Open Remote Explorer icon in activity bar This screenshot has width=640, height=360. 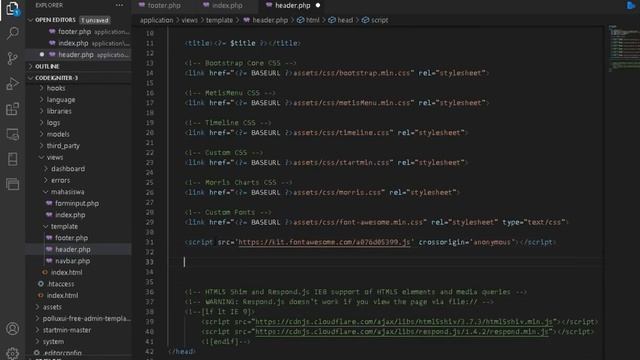pyautogui.click(x=13, y=134)
